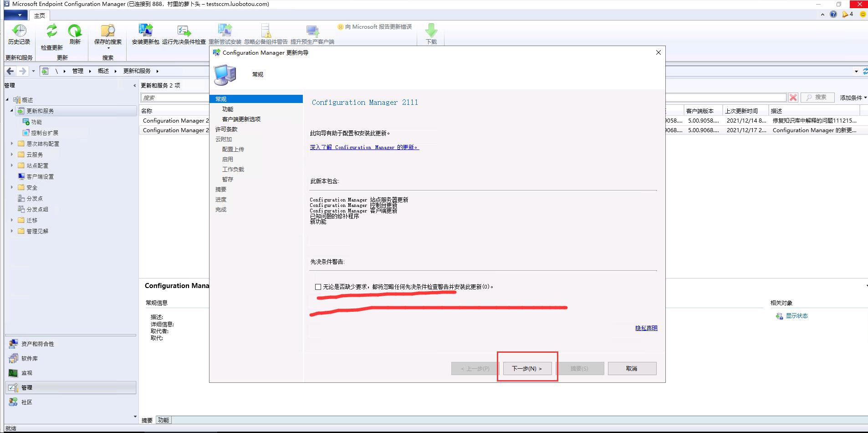This screenshot has width=868, height=433.
Task: Expand the 管理见解 folder
Action: 12,231
